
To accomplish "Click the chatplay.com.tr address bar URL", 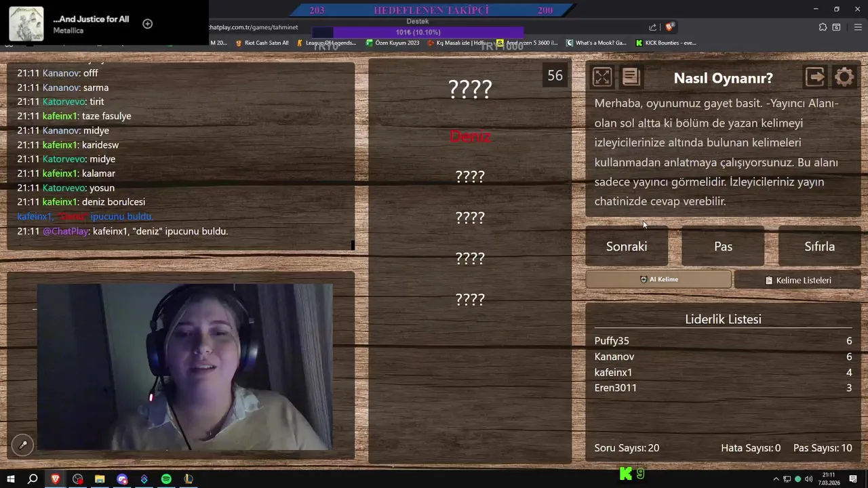I will coord(254,27).
